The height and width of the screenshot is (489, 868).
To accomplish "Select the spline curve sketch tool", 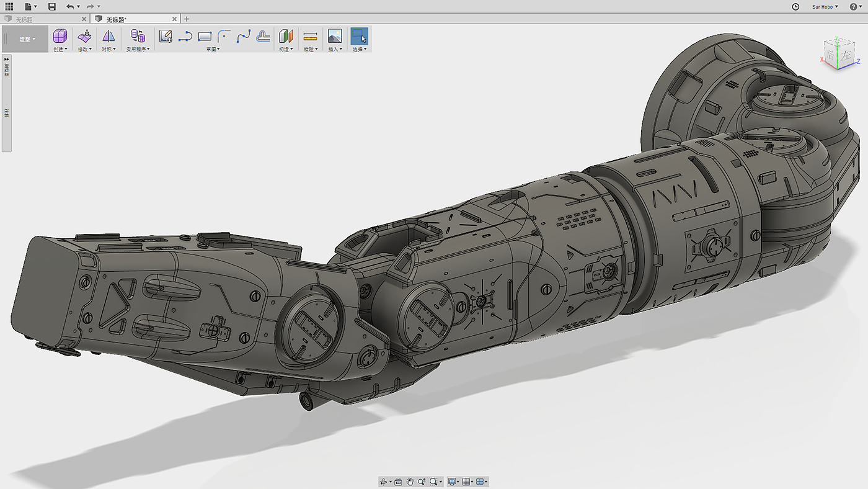I will point(243,36).
